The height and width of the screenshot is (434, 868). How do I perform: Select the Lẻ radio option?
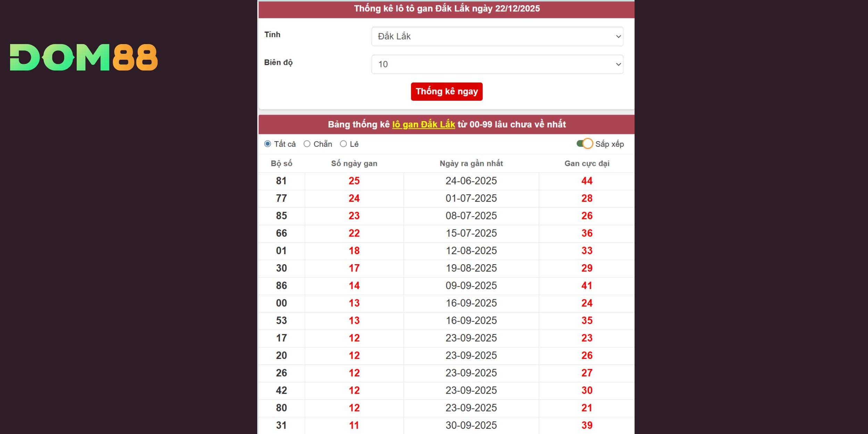pos(343,144)
